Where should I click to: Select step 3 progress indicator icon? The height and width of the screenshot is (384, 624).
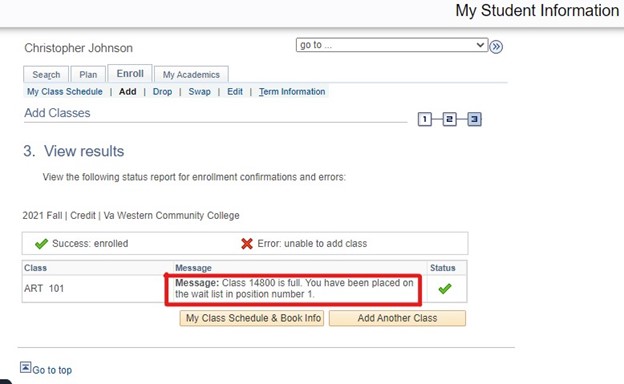tap(474, 119)
